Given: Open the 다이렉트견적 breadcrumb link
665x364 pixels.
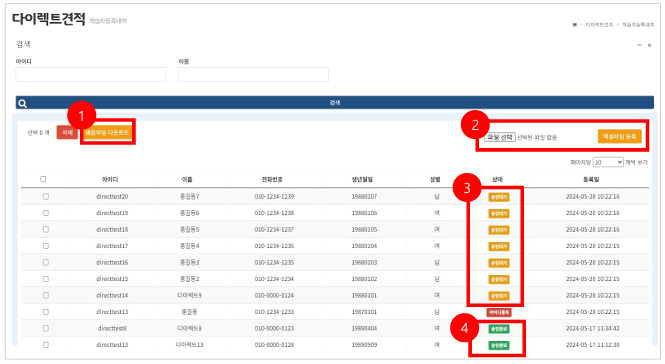Looking at the screenshot, I should [x=599, y=25].
